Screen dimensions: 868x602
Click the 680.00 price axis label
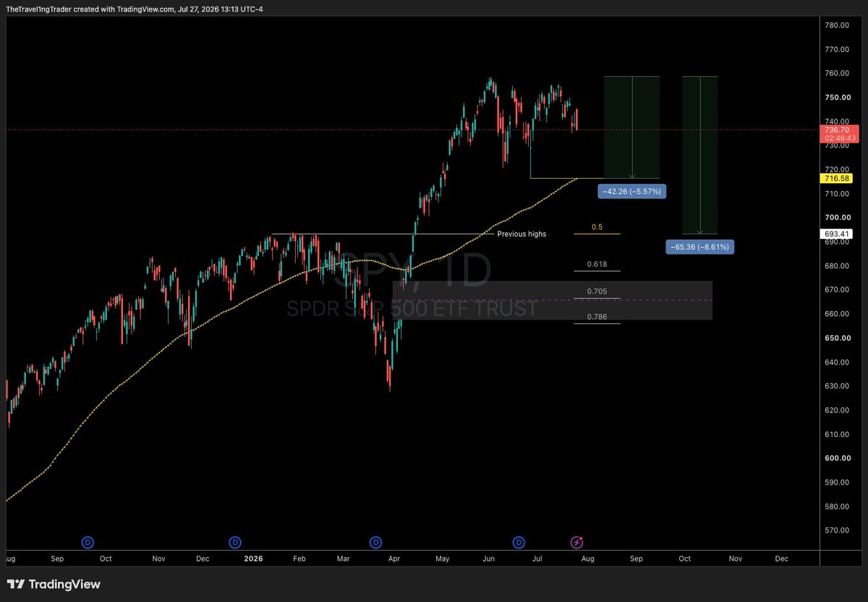point(836,266)
